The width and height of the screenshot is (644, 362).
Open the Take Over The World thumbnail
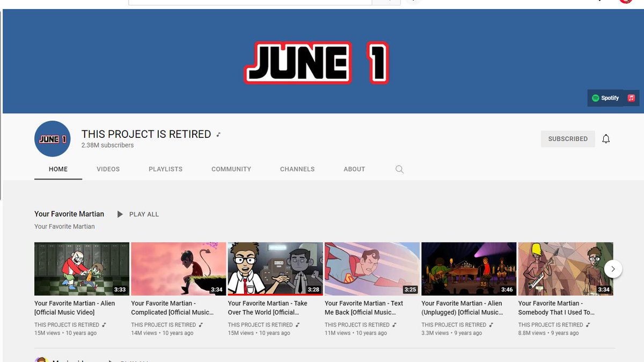(275, 269)
